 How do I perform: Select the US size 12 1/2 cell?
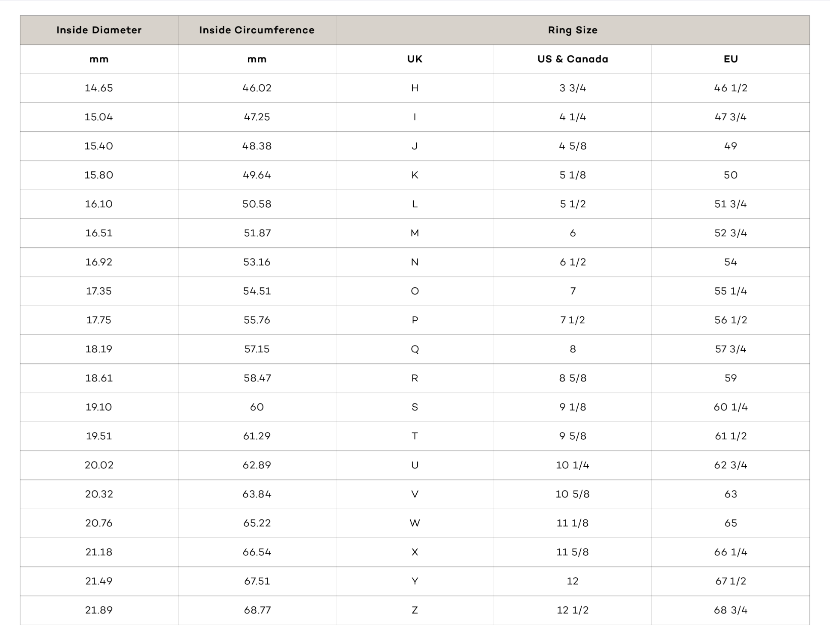[x=573, y=610]
